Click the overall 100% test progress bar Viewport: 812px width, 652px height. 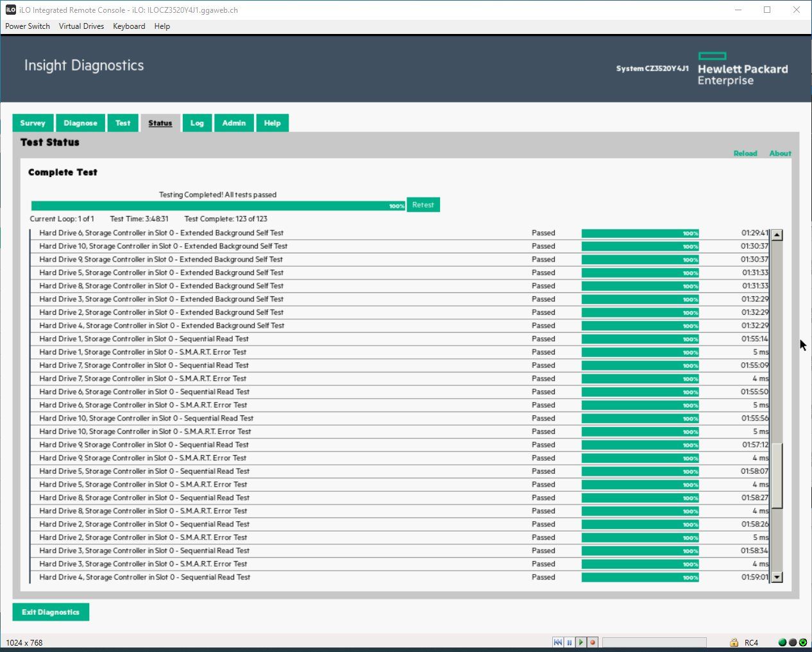click(x=218, y=206)
